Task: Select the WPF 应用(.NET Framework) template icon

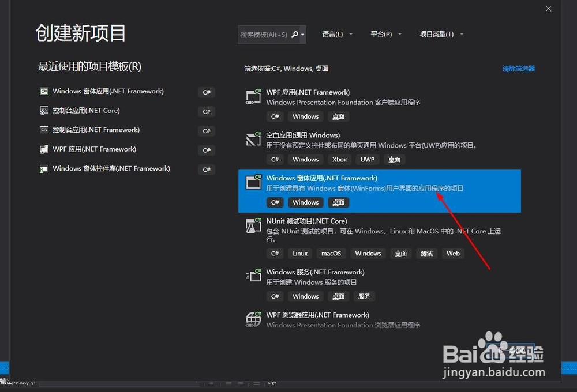Action: 253,96
